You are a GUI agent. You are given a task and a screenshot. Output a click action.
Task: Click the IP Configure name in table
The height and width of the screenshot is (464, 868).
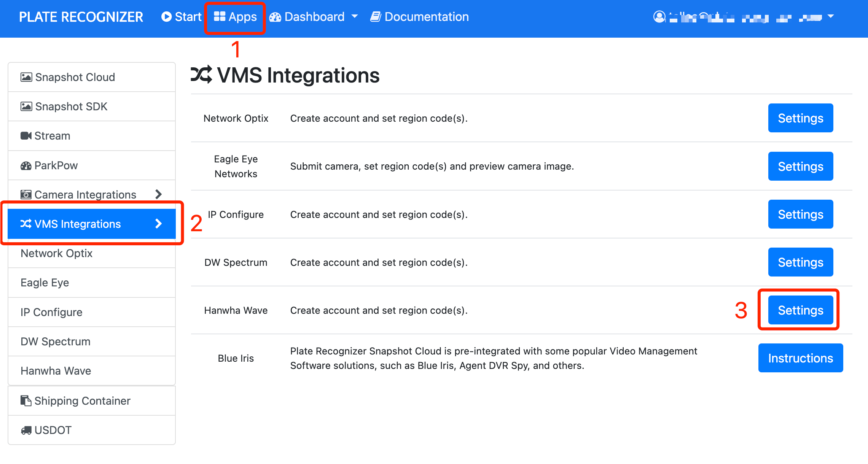[x=236, y=215]
